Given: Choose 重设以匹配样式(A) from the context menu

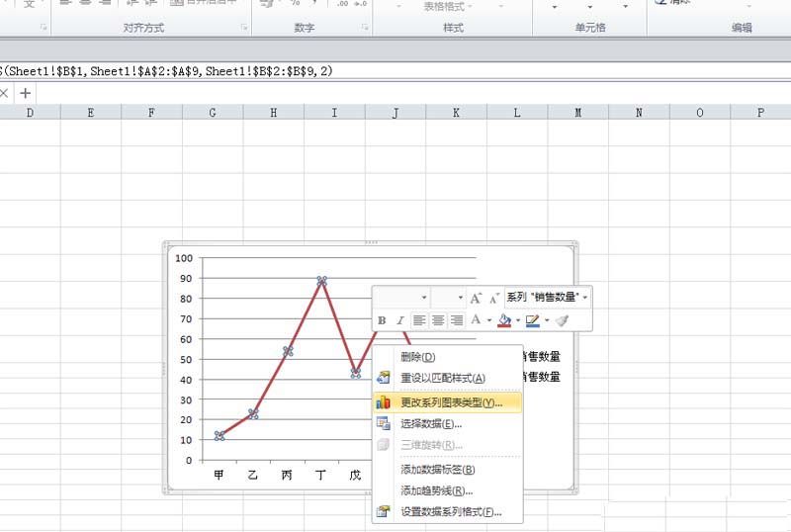Looking at the screenshot, I should point(448,378).
